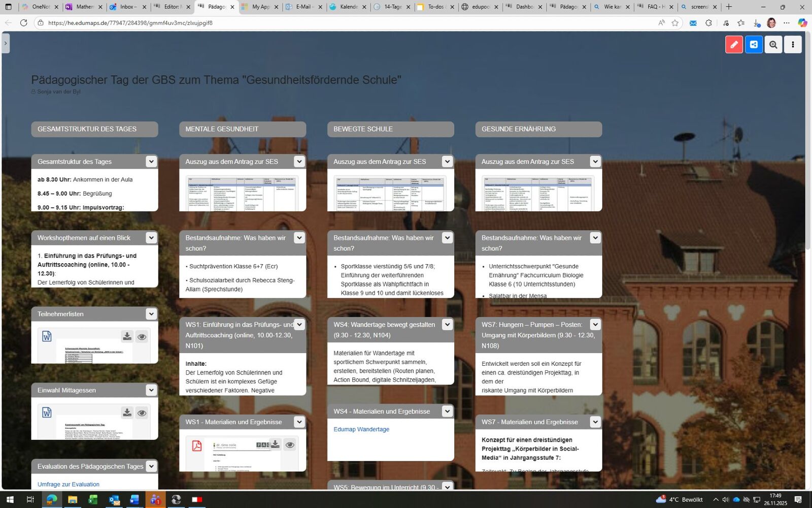Expand WS4 Wandertage bewegt gestalten card
812x508 pixels.
447,325
